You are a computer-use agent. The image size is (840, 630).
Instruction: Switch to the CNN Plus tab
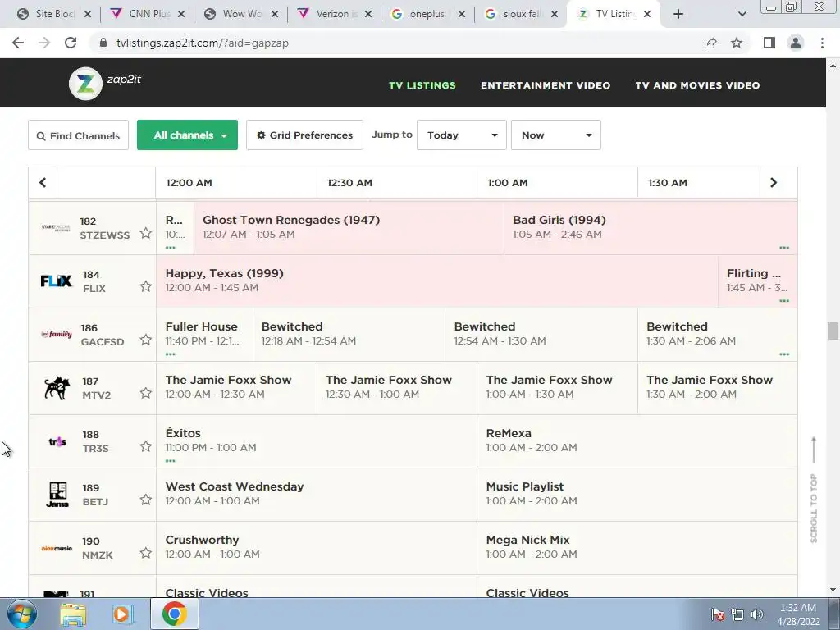tap(148, 14)
